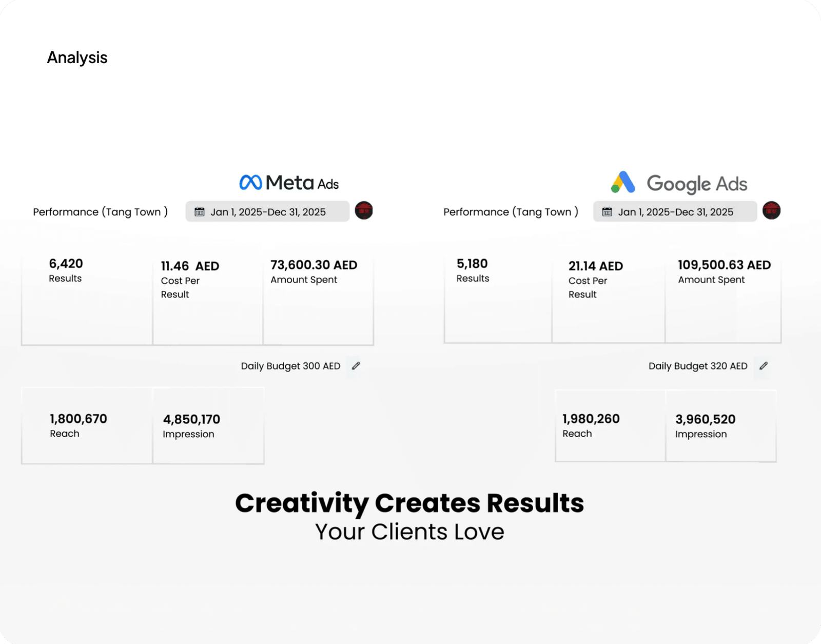Click the Google Ads triangle logo
This screenshot has width=821, height=644.
[x=623, y=182]
